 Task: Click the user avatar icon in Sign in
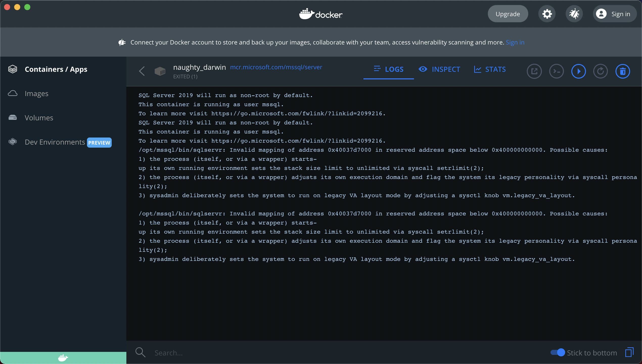click(x=601, y=14)
